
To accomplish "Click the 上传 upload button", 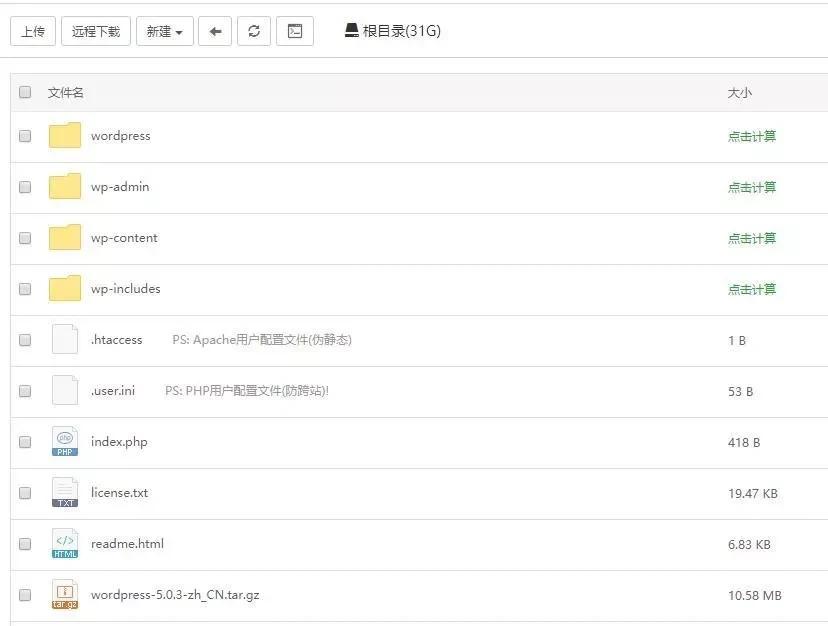I will 33,30.
